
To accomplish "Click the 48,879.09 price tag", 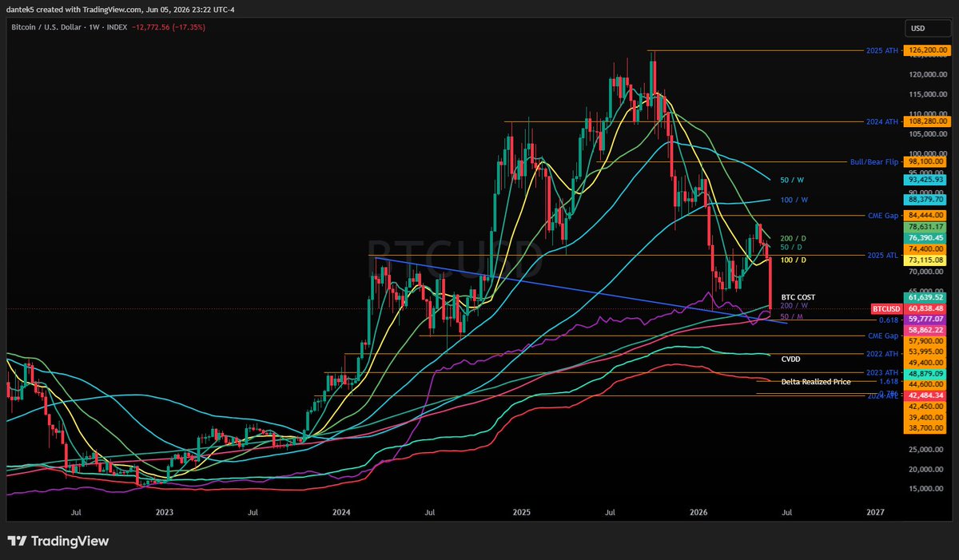I will tap(926, 373).
